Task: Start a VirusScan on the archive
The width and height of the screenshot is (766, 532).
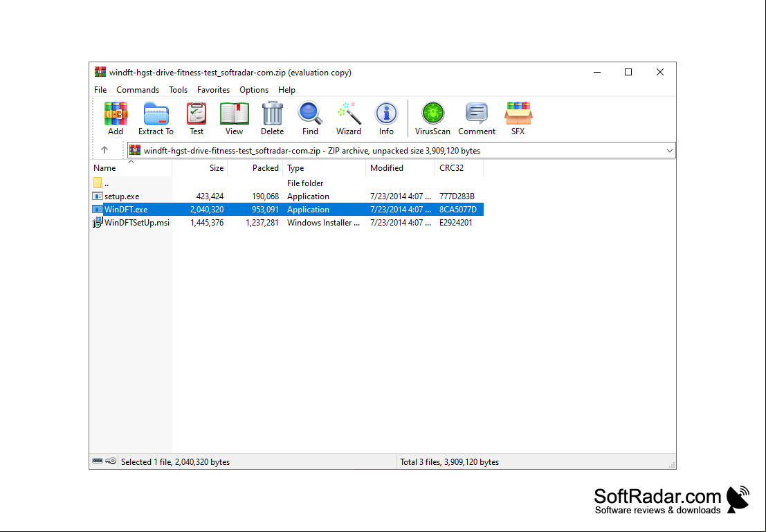Action: point(433,114)
